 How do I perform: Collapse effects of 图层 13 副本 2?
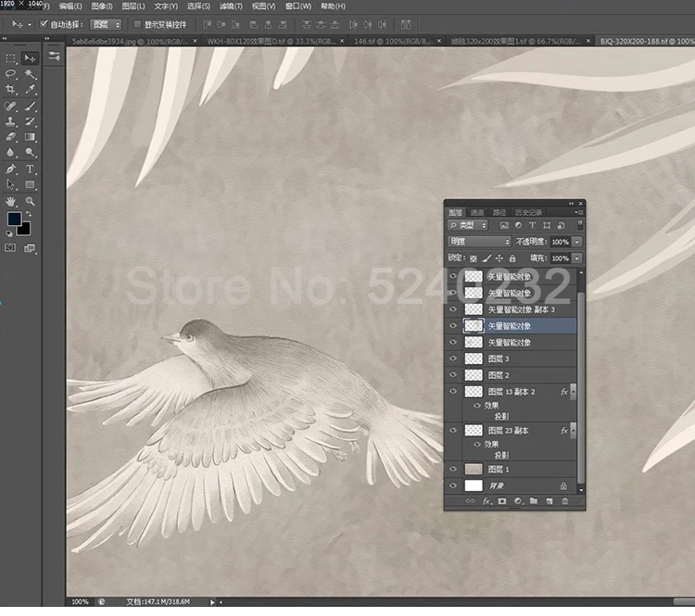(573, 391)
